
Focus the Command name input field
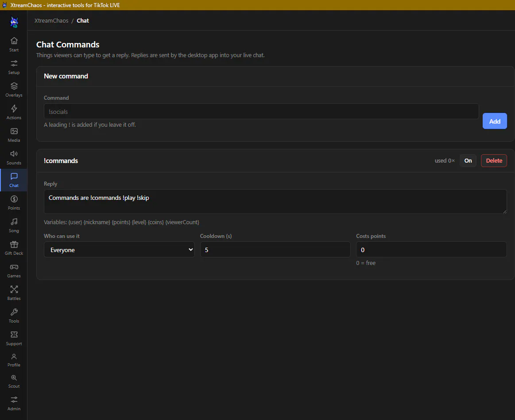tap(261, 111)
